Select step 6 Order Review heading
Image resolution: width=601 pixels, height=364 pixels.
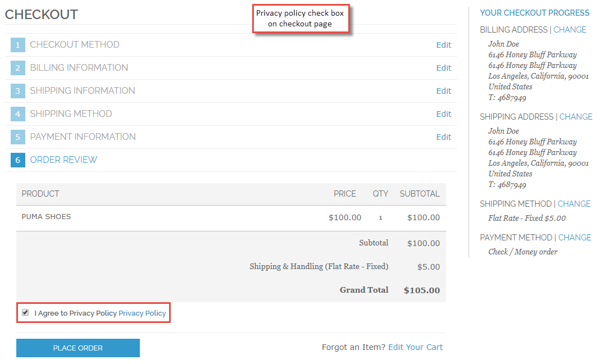[x=63, y=160]
